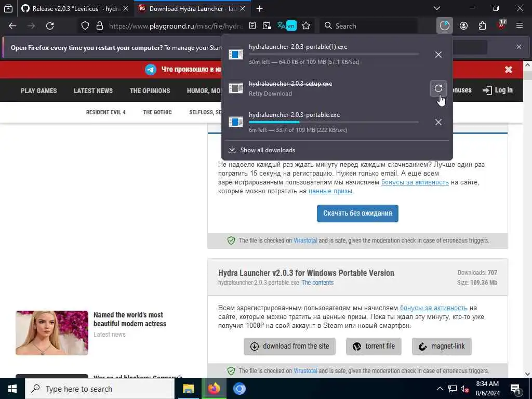Open THE OPINIONS menu item
Viewport: 532px width, 399px height.
point(150,91)
